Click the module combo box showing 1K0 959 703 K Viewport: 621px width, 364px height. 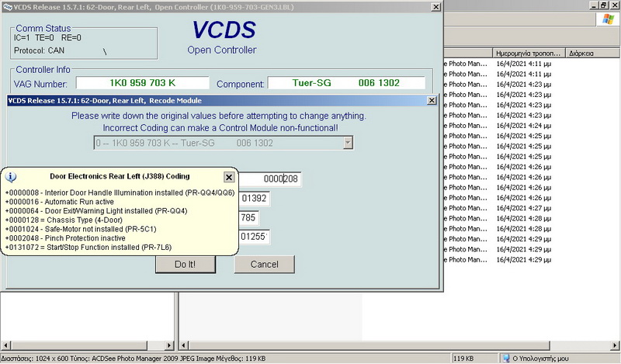pos(224,143)
